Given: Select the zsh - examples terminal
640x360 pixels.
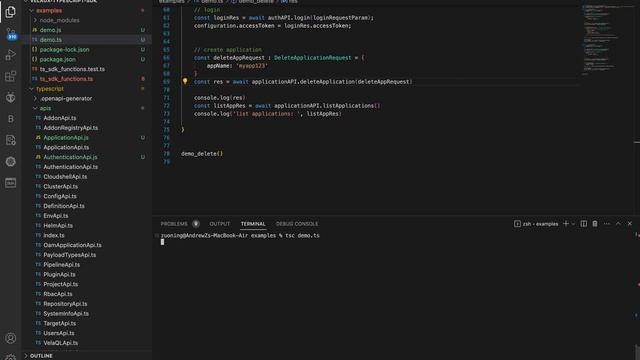Looking at the screenshot, I should click(536, 224).
